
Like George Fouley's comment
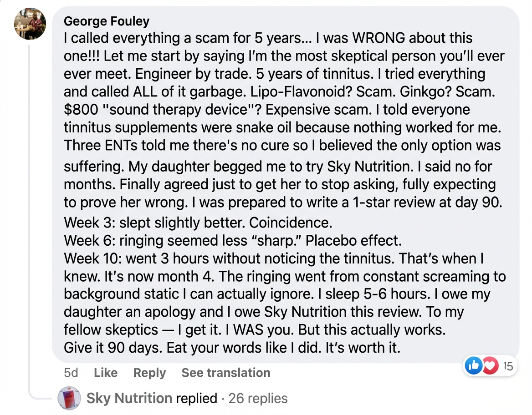[x=106, y=373]
